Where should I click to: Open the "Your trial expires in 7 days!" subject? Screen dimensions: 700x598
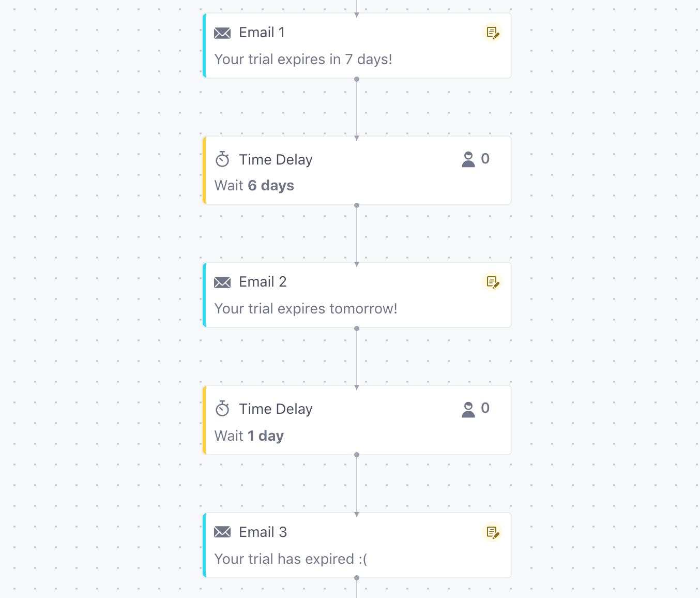point(303,59)
